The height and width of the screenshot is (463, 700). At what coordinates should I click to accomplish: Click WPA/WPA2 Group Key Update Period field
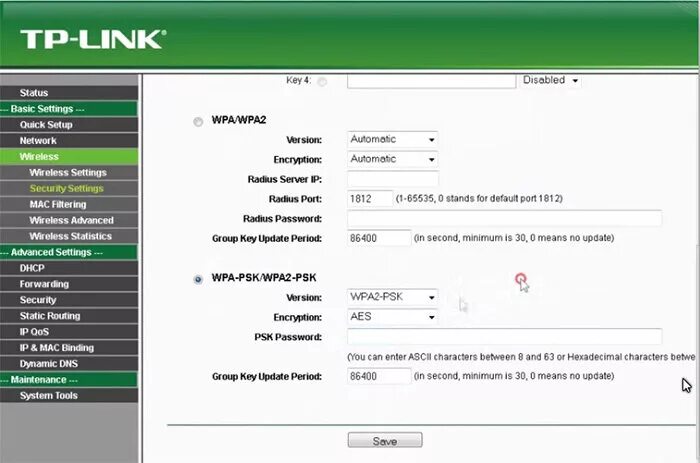[x=379, y=238]
